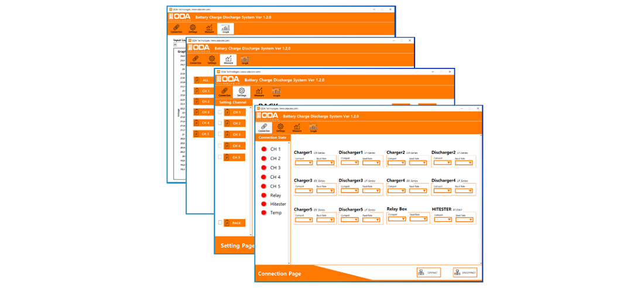The width and height of the screenshot is (644, 288).
Task: Click the CH 3 red status indicator
Action: click(x=264, y=167)
